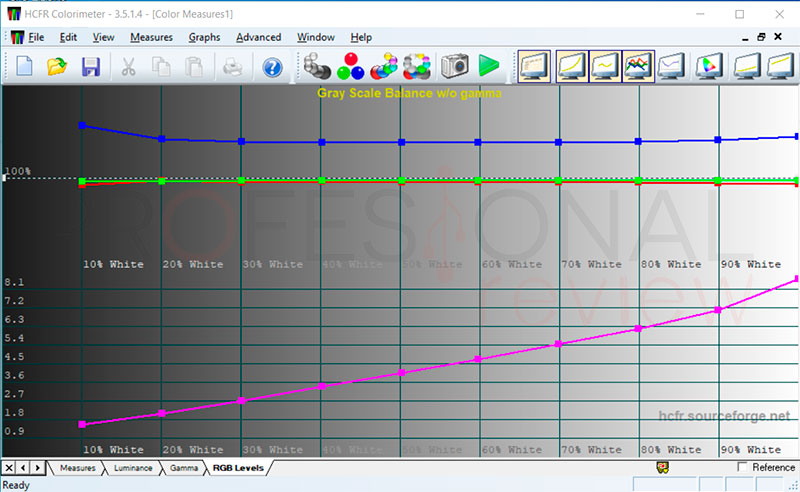Image resolution: width=800 pixels, height=492 pixels.
Task: Open the File menu
Action: tap(36, 37)
